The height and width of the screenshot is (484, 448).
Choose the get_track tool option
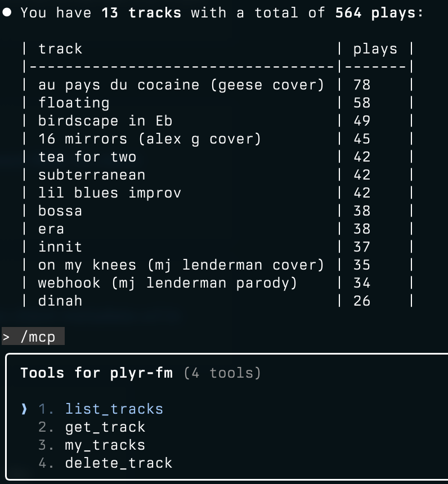coord(105,427)
